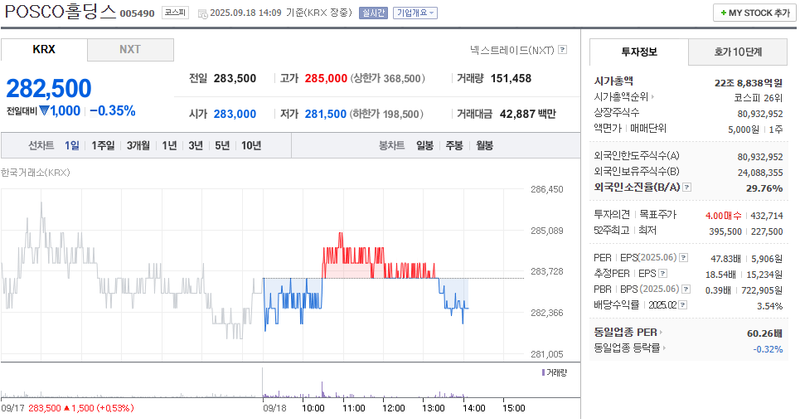Click the 실시간 badge
Screen dimensions: 800x419
click(x=373, y=13)
